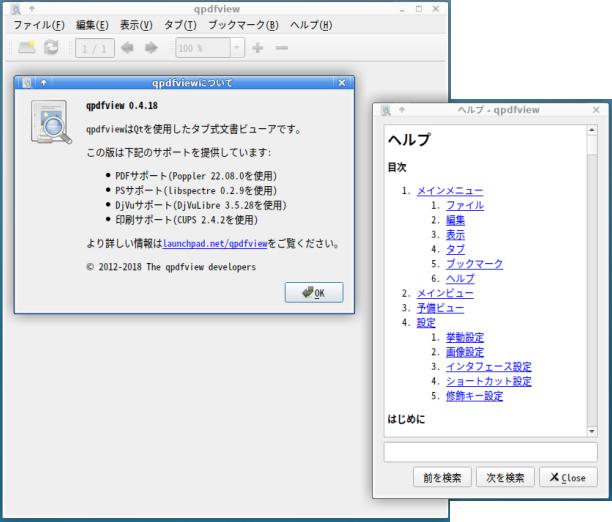Click the refresh toolbar icon
Image resolution: width=612 pixels, height=522 pixels.
[51, 48]
